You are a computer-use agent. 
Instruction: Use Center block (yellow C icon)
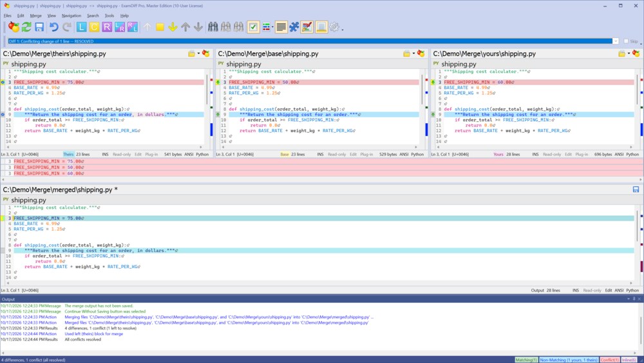(94, 27)
